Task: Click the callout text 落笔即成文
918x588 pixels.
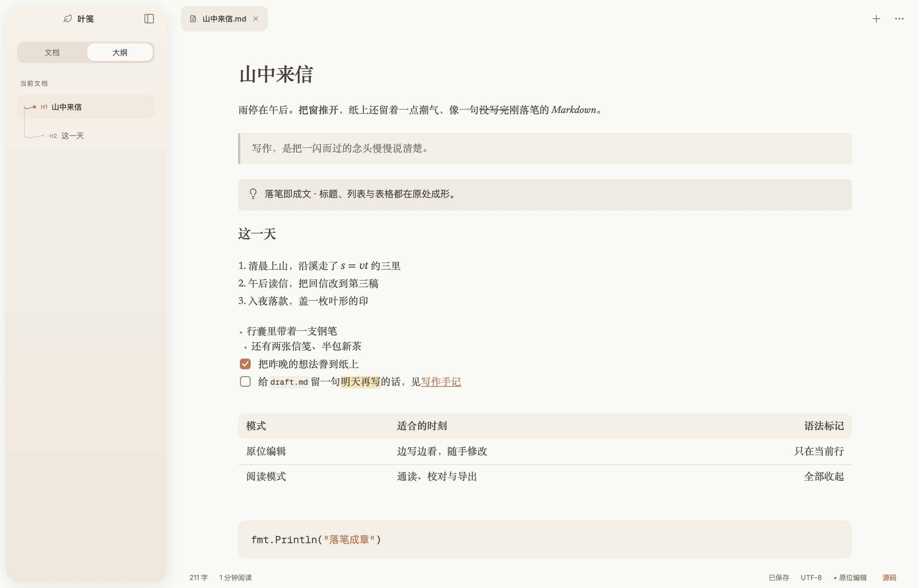Action: point(360,194)
